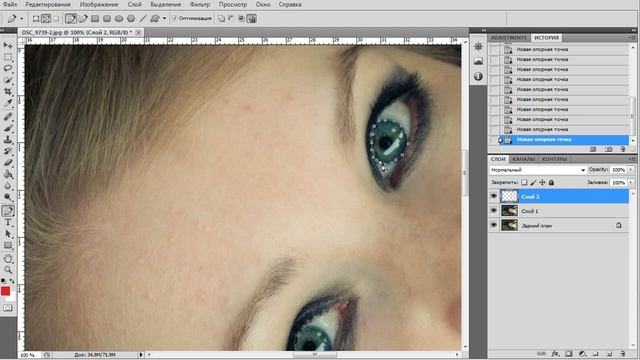The image size is (640, 360).
Task: Toggle Quick Mask mode
Action: coord(8,308)
